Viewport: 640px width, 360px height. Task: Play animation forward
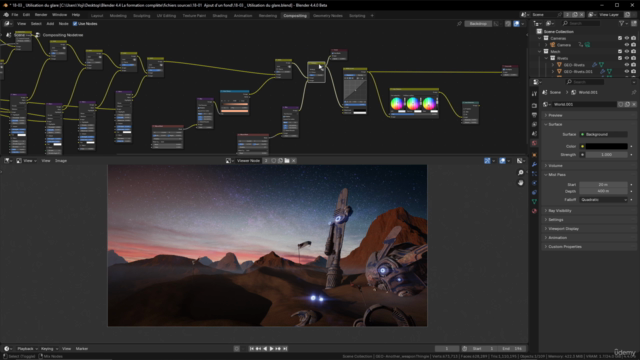(271, 349)
